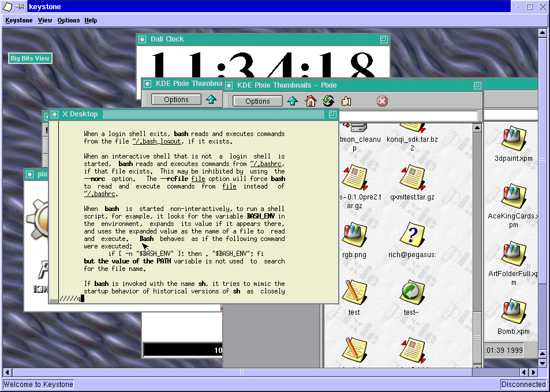550x392 pixels.
Task: Reload the Pixie thumbnails with the green refresh icon
Action: point(328,101)
